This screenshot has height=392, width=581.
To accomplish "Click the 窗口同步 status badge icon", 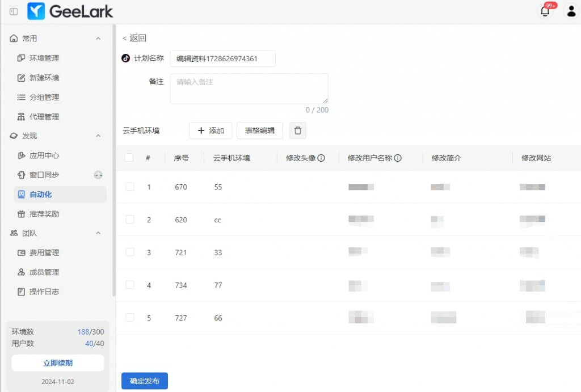I will click(98, 175).
